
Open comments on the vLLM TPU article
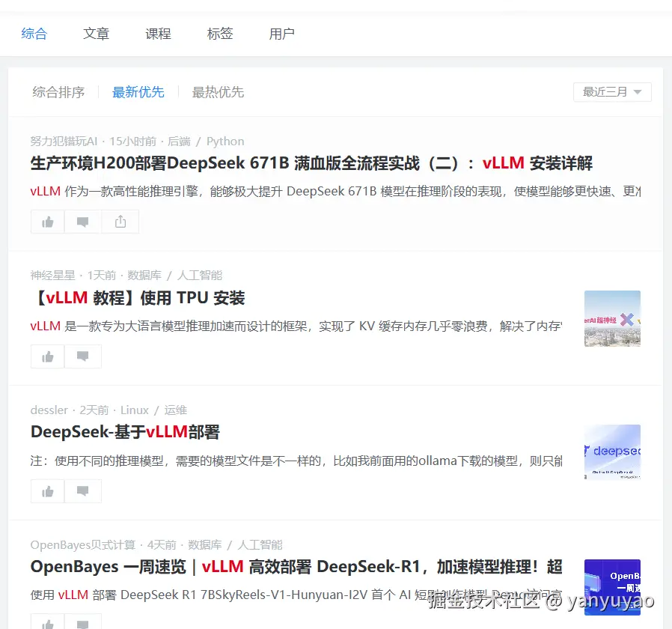pos(83,356)
